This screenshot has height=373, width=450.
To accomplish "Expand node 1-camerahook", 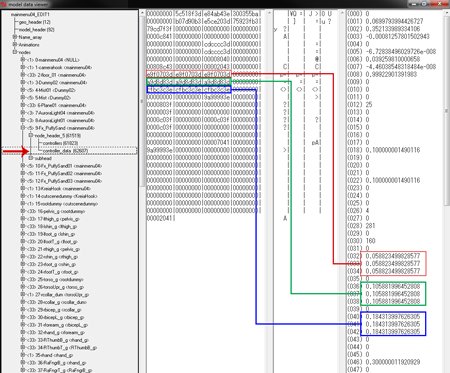I will 23,67.
